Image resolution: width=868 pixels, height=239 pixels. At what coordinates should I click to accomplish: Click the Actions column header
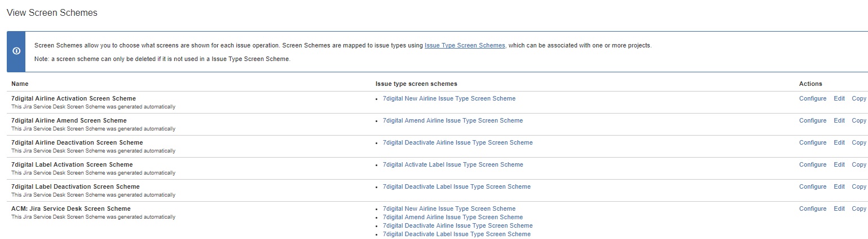[x=810, y=84]
